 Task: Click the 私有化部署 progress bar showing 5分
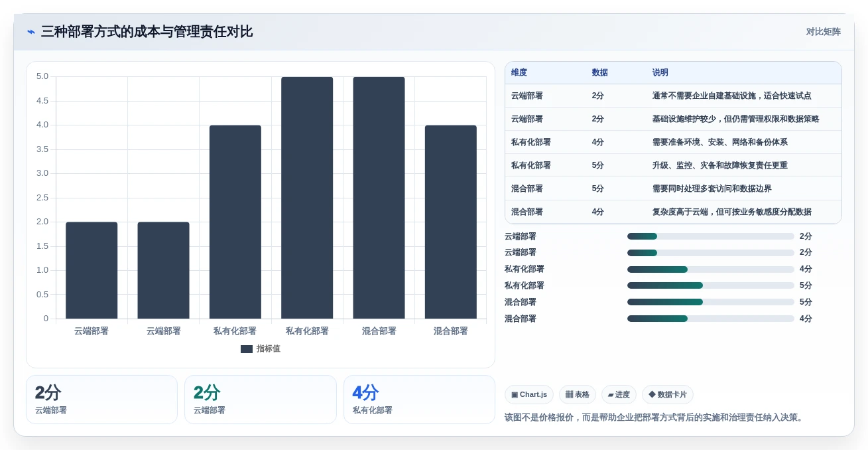click(711, 286)
